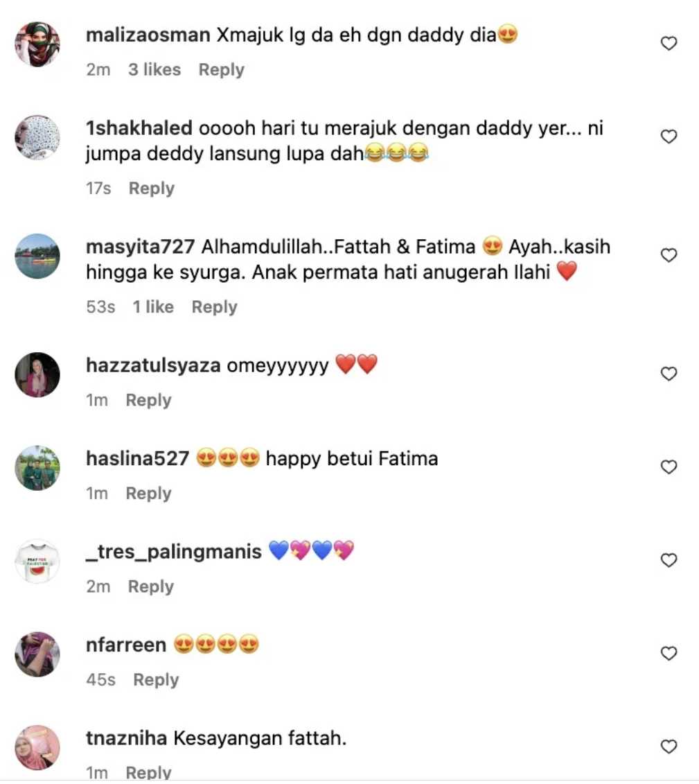Like malizaosman's comment with heart icon

click(x=669, y=44)
